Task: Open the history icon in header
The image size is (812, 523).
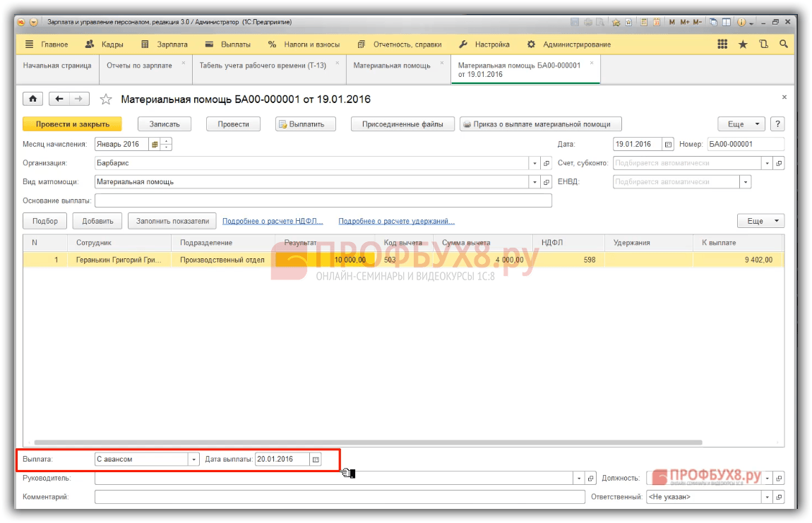Action: (x=763, y=44)
